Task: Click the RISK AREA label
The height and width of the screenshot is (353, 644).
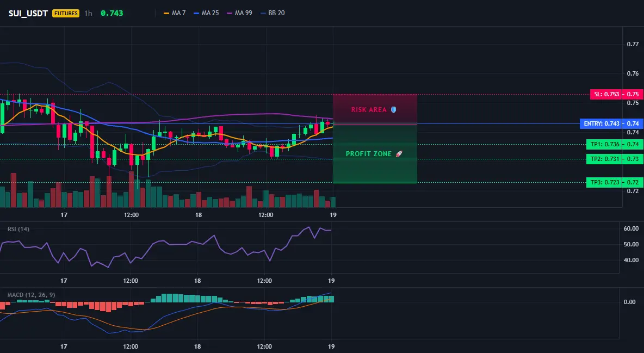Action: 369,110
